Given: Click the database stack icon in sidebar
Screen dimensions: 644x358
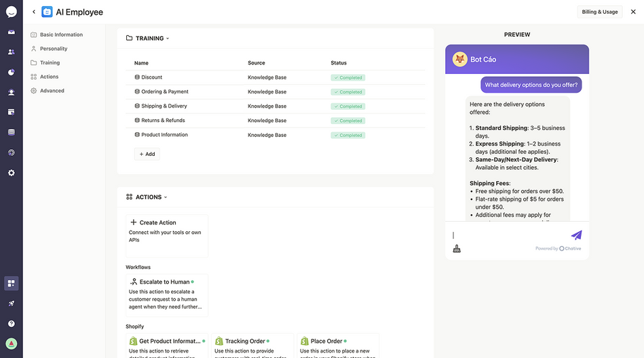Looking at the screenshot, I should (x=11, y=132).
